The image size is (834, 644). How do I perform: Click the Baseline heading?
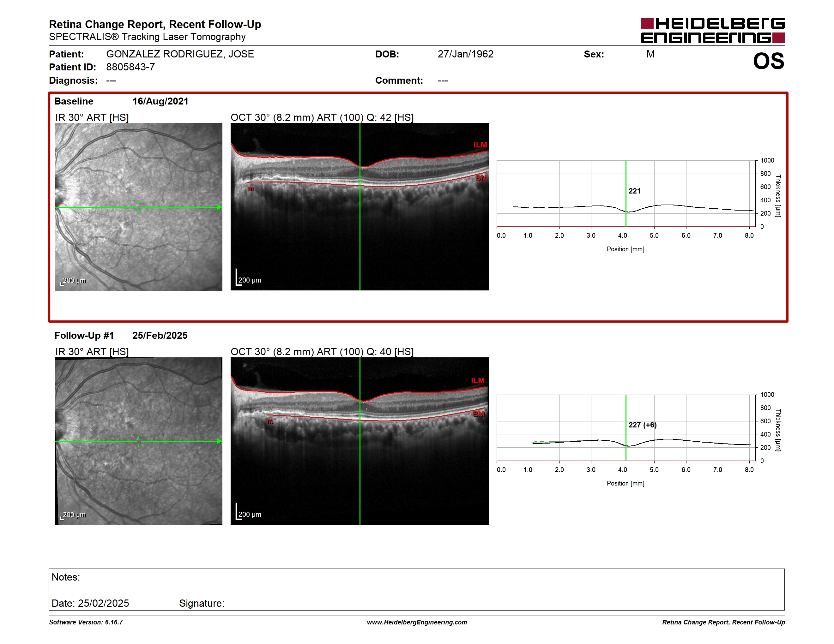[x=74, y=101]
